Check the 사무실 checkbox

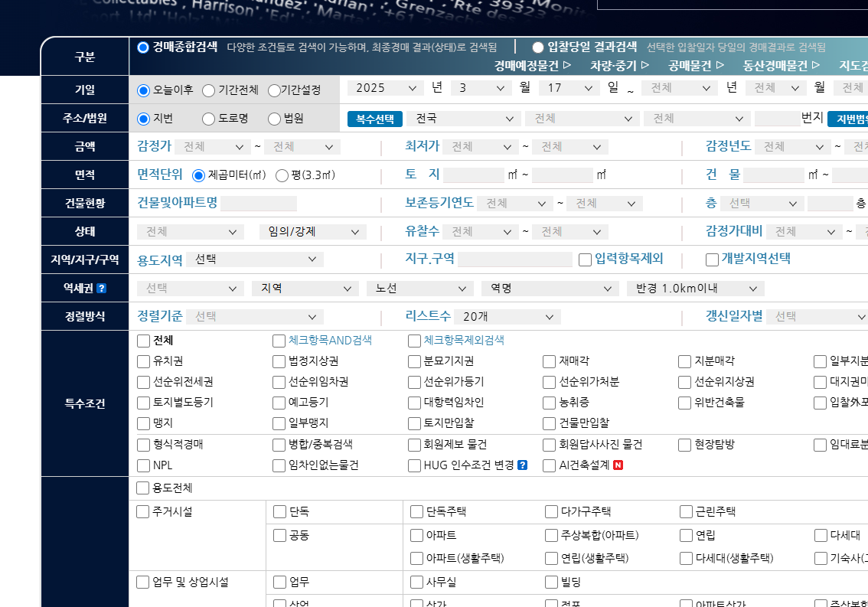coord(416,582)
